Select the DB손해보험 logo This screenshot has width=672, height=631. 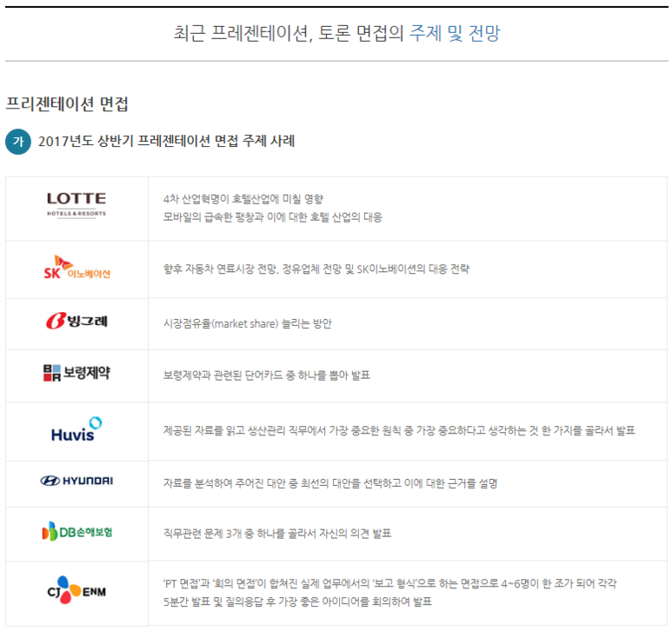coord(77,532)
